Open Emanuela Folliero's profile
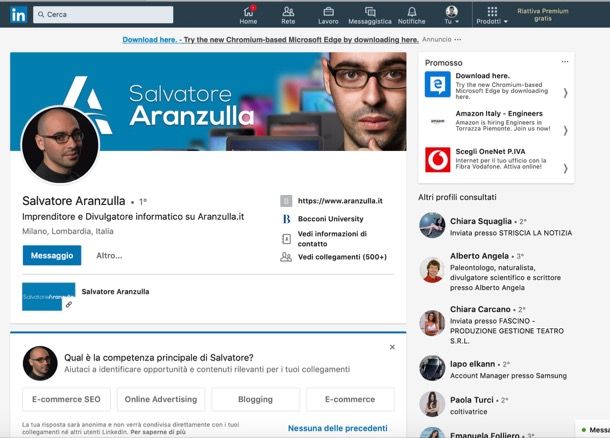The width and height of the screenshot is (610, 438). click(x=484, y=434)
